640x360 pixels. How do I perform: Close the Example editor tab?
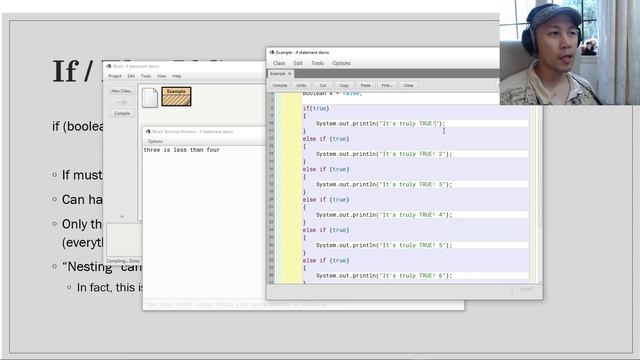click(x=290, y=74)
